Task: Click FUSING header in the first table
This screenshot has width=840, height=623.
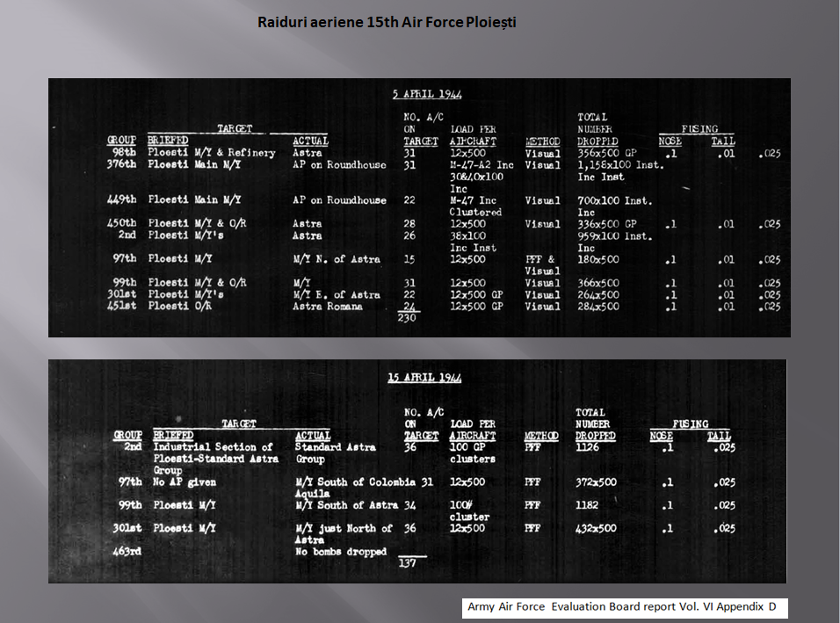Action: coord(699,128)
